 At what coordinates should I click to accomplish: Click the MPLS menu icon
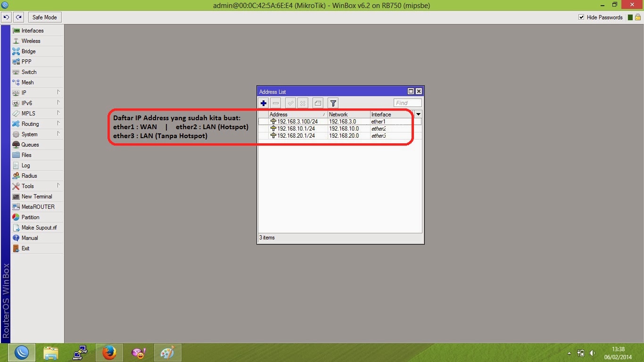point(16,114)
